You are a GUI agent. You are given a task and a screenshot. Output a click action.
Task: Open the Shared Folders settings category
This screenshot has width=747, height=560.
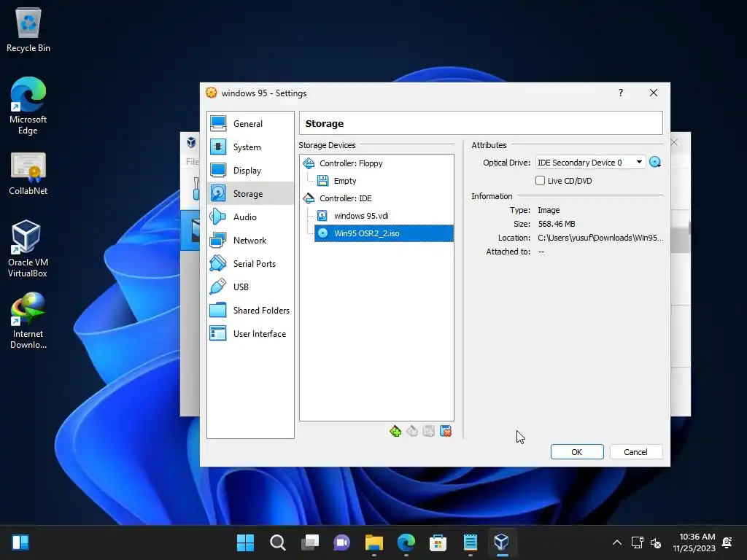click(x=250, y=311)
